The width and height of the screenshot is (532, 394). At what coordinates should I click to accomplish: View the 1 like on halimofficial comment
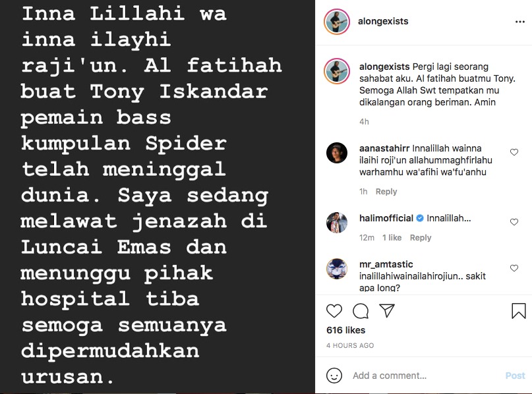point(392,238)
